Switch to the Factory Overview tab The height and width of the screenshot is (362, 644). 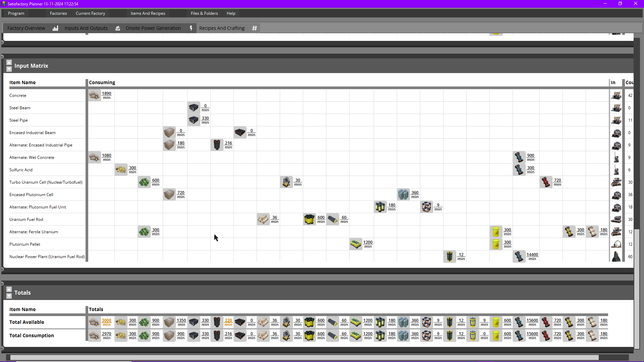26,28
